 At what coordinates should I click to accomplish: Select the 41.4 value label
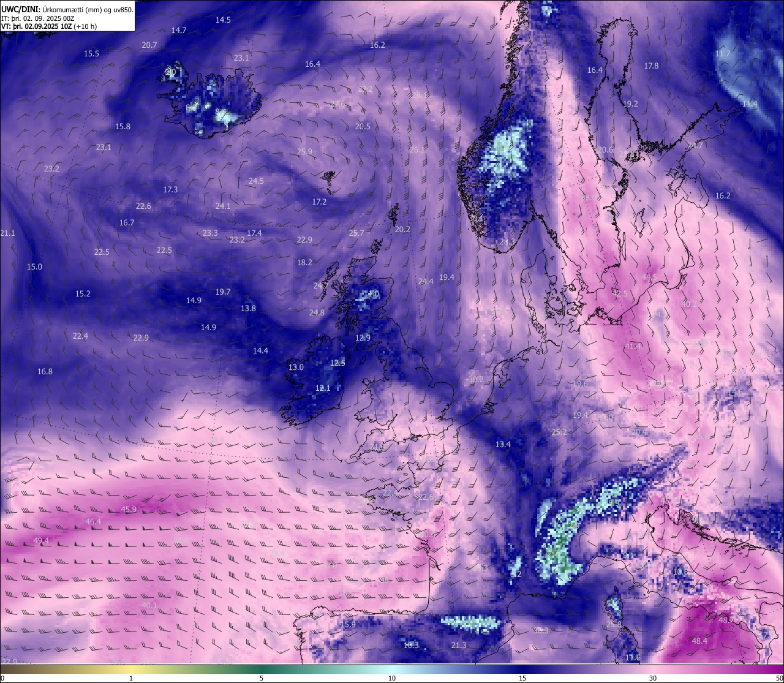pyautogui.click(x=633, y=346)
